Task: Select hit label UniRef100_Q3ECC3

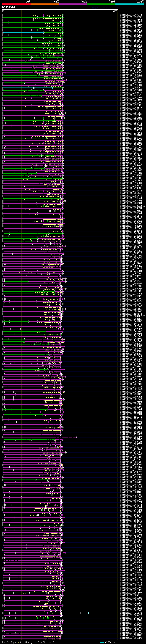Action: click(131, 291)
